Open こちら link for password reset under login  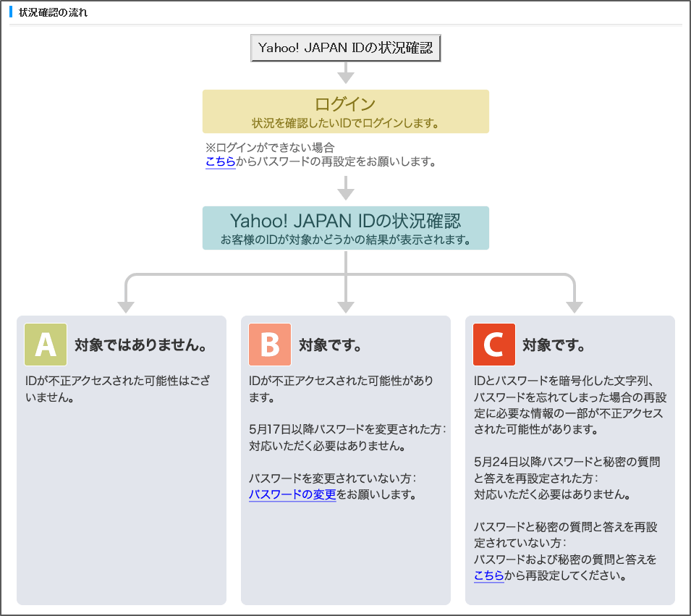221,161
